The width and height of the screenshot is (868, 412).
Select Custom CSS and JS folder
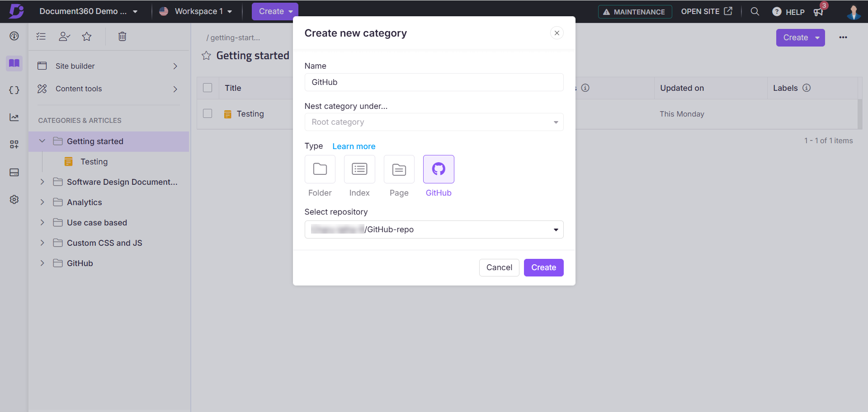click(104, 243)
